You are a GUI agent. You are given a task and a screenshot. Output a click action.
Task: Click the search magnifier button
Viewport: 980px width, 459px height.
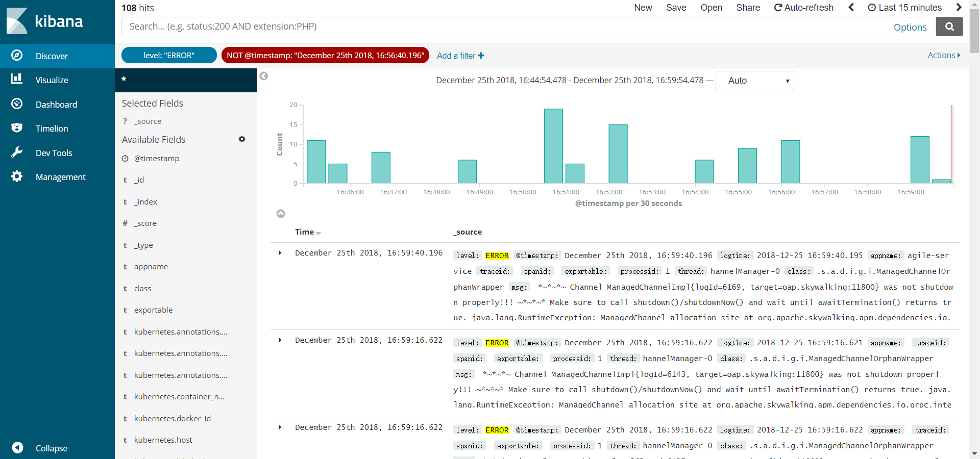[949, 27]
